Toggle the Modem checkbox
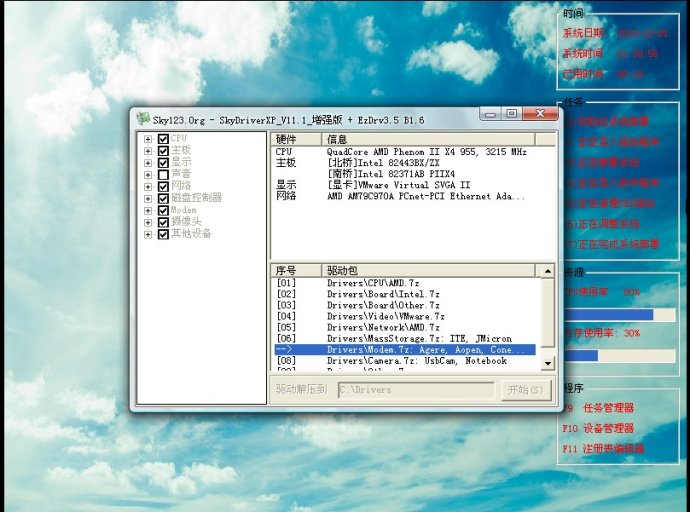Screen dimensions: 690x512 (x=163, y=210)
